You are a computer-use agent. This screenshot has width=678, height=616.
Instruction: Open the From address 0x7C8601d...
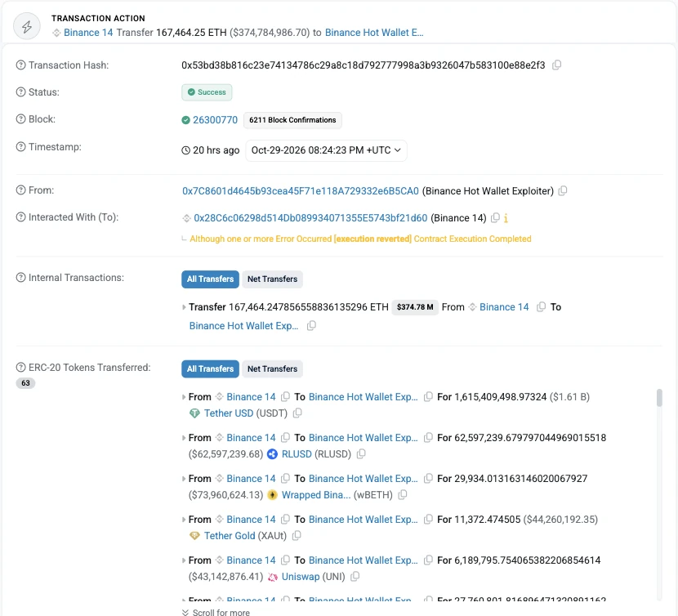coord(301,191)
